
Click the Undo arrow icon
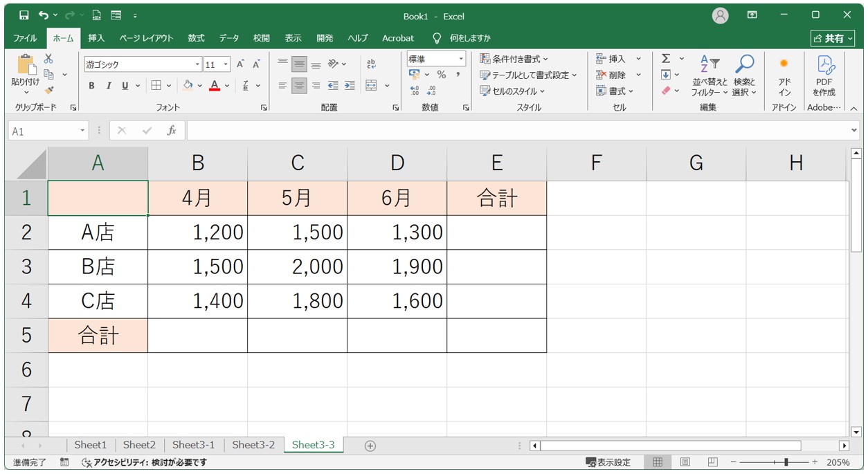point(44,15)
